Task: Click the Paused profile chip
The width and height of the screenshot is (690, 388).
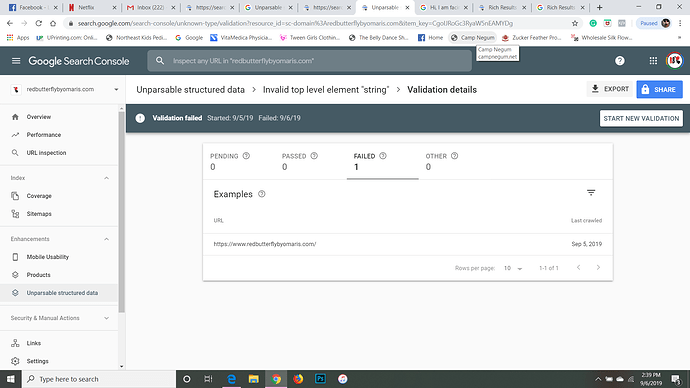Action: (x=655, y=23)
